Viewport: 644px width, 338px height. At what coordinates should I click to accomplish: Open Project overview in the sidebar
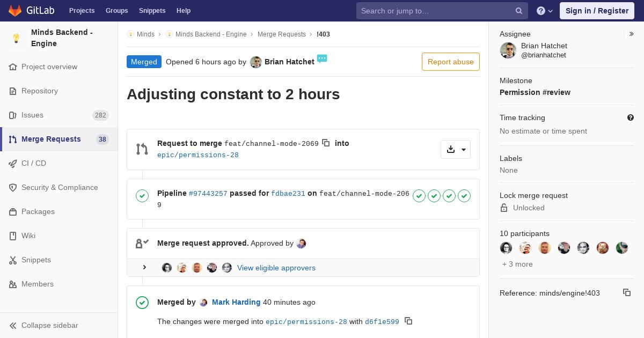49,67
